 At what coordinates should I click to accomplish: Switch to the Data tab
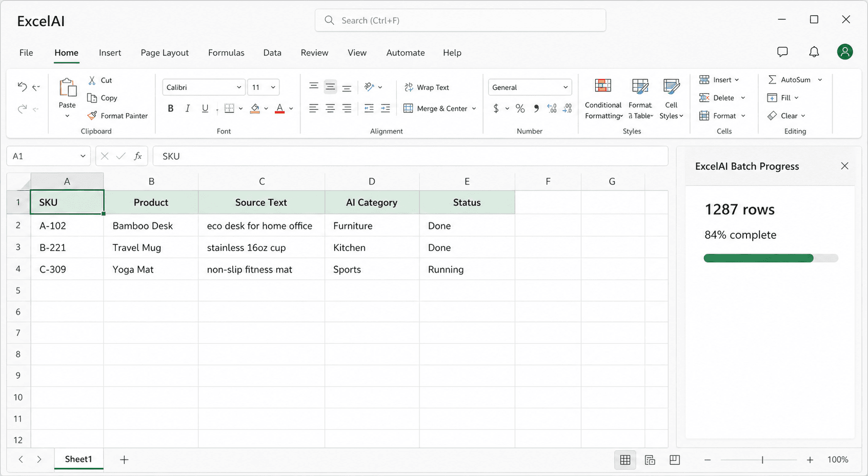[x=272, y=53]
